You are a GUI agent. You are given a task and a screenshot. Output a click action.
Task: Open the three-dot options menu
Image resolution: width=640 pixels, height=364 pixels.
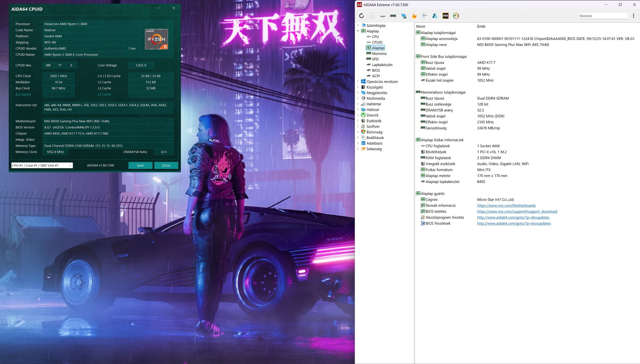click(633, 16)
